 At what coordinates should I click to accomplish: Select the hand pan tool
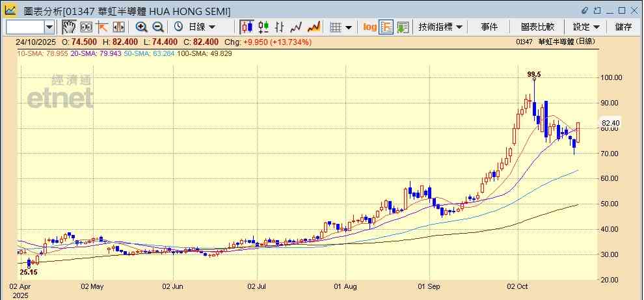pyautogui.click(x=68, y=27)
